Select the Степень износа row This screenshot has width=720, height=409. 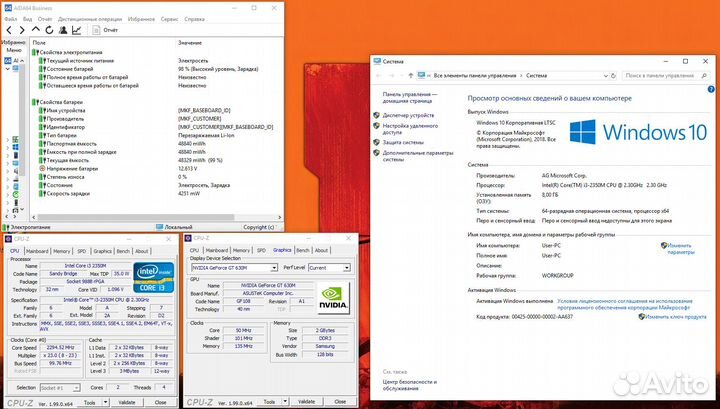click(157, 177)
